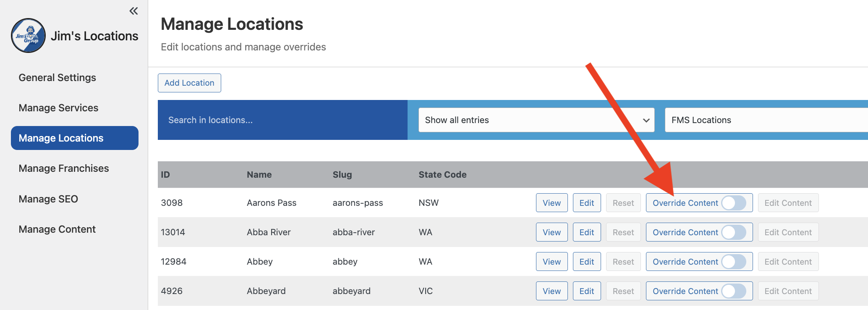Collapse the sidebar with double-chevron icon
The width and height of the screenshot is (868, 310).
coord(133,11)
